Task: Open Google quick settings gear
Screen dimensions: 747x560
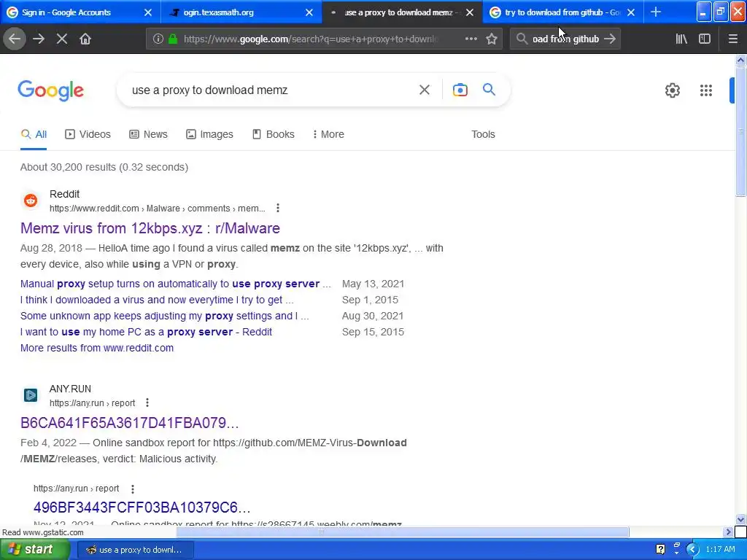Action: tap(672, 90)
